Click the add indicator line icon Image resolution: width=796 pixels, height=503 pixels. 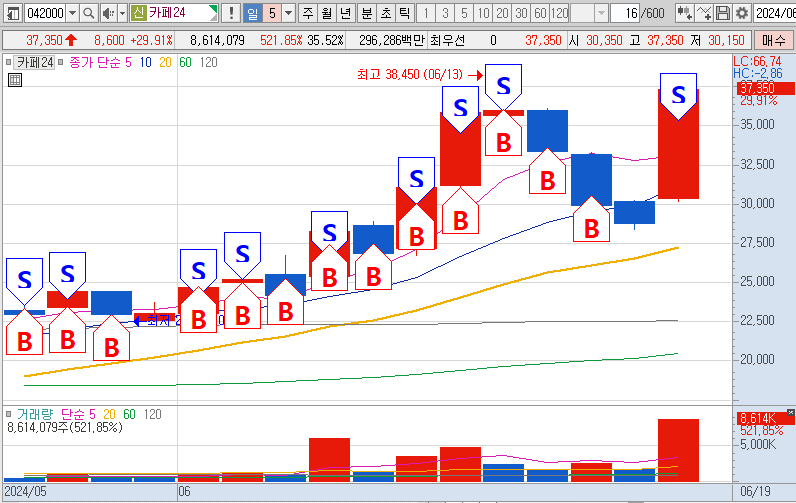(x=704, y=13)
